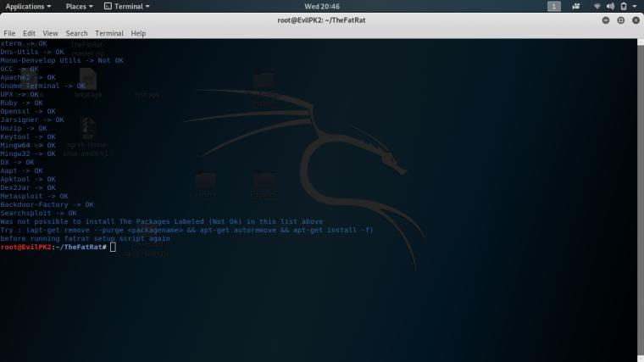
Task: Open the Terminal menu in menu bar
Action: (108, 33)
